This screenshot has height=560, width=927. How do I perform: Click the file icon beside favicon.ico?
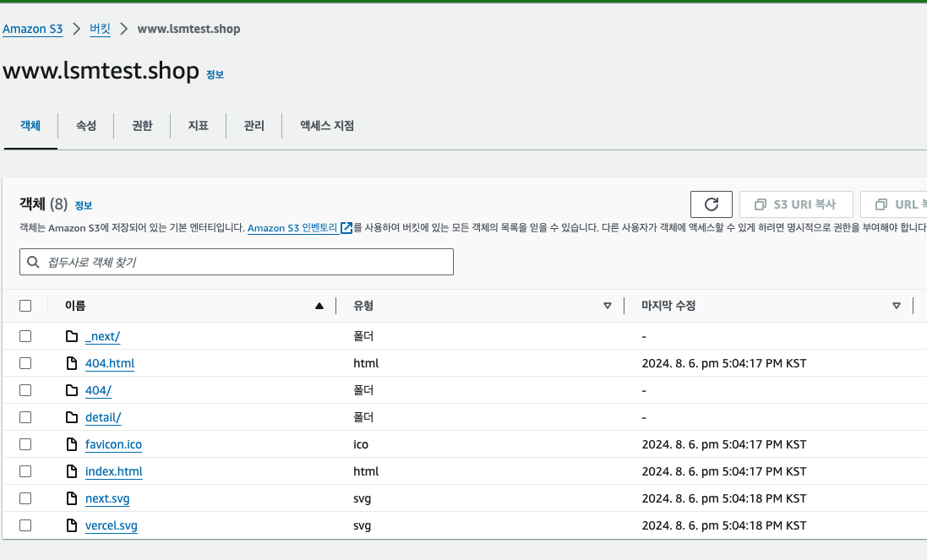coord(72,444)
